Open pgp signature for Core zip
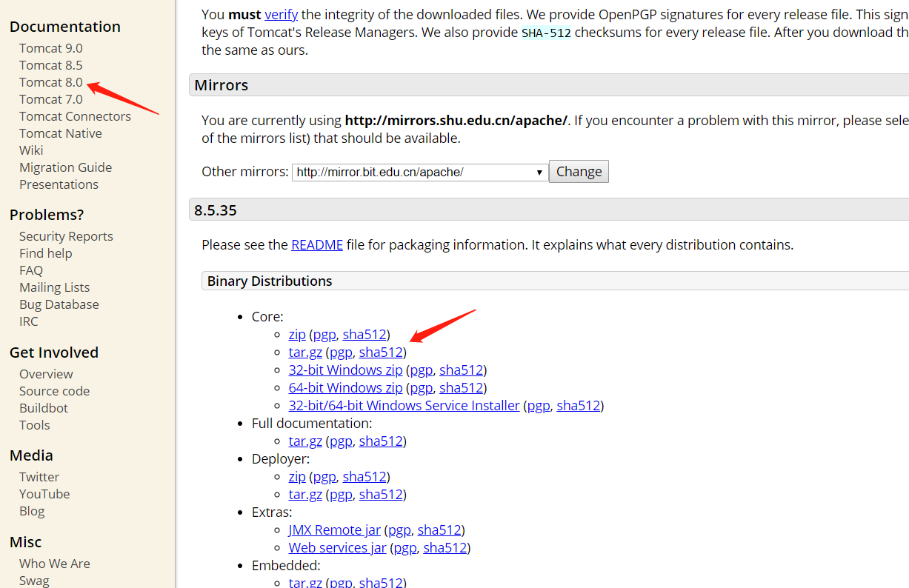 tap(324, 335)
